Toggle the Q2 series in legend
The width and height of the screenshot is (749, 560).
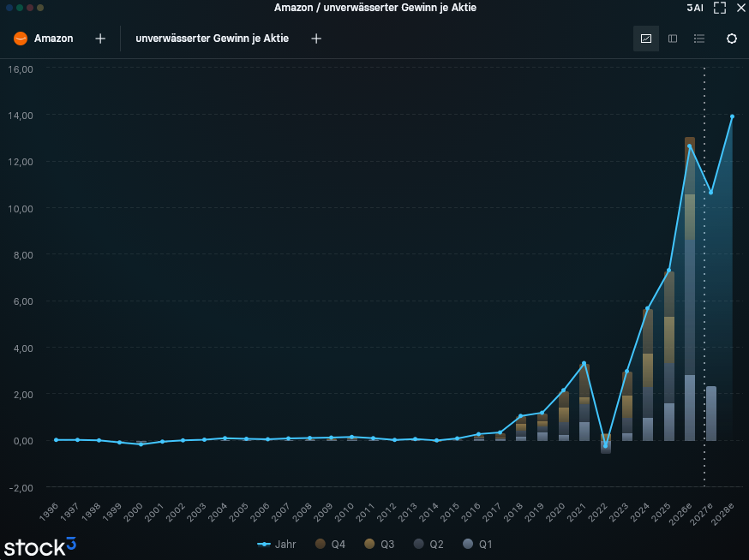pyautogui.click(x=428, y=545)
